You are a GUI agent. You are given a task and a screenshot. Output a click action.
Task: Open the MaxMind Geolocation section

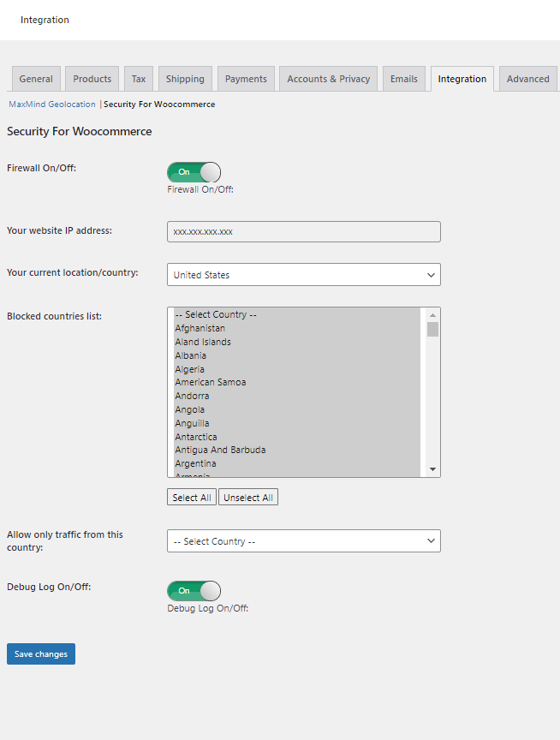click(51, 104)
